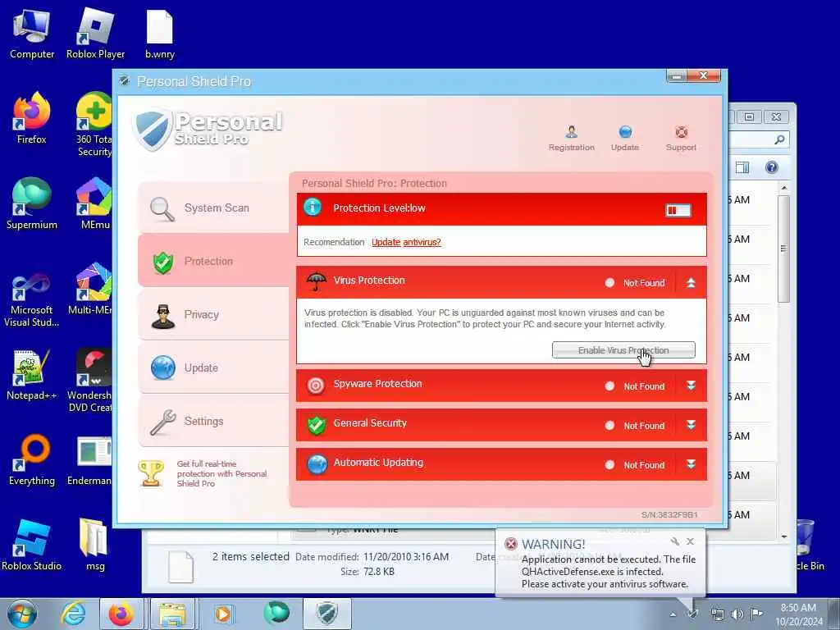The image size is (840, 630).
Task: Open Roblox Studio desktop shortcut
Action: (32, 546)
